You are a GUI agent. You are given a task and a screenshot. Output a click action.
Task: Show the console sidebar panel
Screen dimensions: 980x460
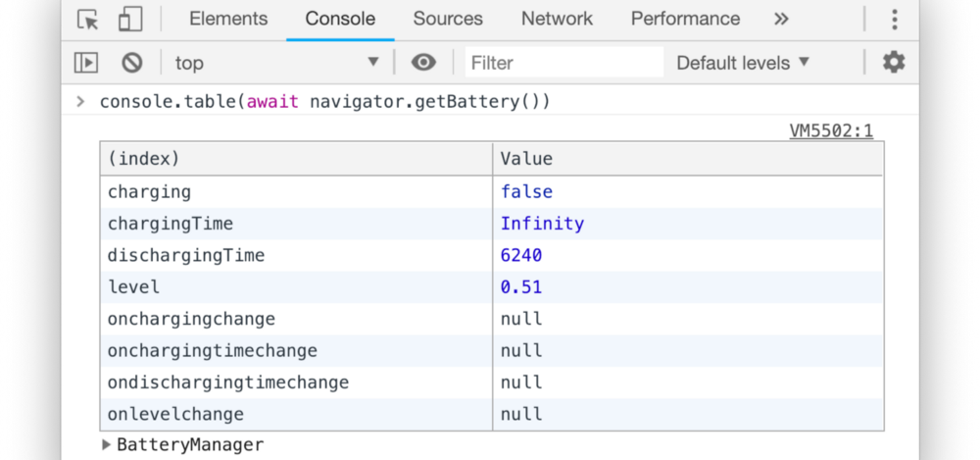86,63
